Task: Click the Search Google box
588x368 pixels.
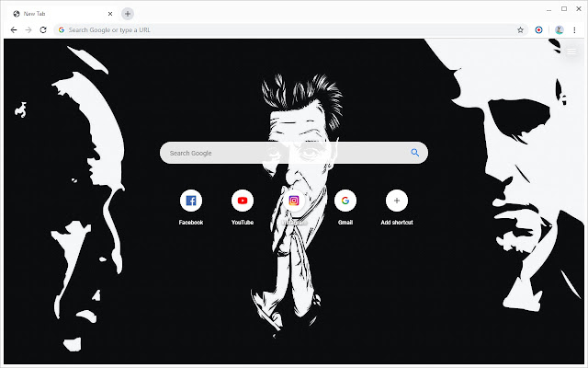Action: click(x=294, y=153)
